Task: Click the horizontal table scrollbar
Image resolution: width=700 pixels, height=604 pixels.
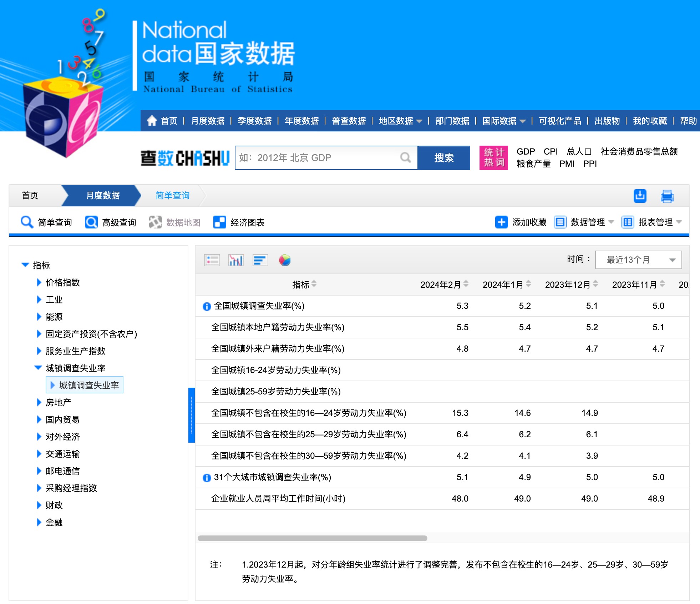Action: pos(312,538)
